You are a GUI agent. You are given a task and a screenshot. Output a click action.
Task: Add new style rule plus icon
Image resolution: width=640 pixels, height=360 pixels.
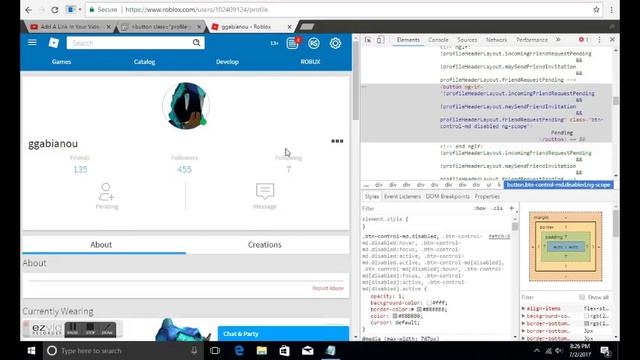click(511, 208)
